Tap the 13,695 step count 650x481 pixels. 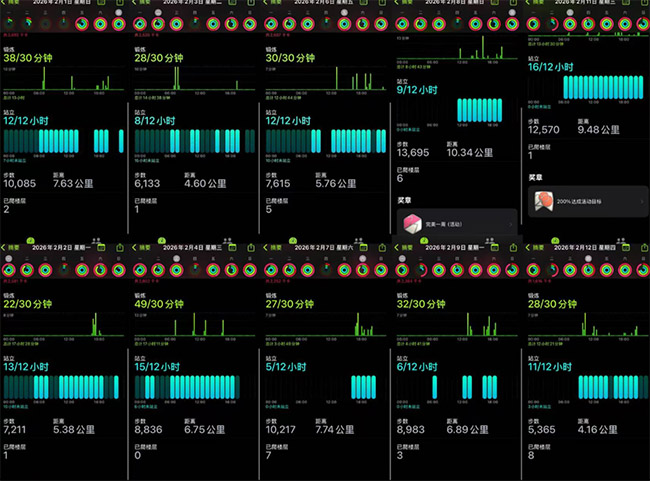[x=414, y=151]
